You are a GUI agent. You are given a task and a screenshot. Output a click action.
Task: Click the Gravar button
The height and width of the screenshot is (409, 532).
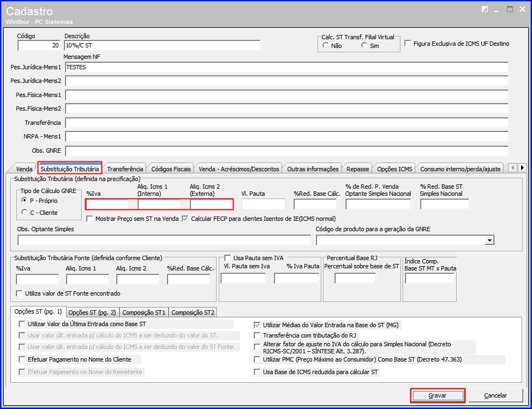coord(438,395)
